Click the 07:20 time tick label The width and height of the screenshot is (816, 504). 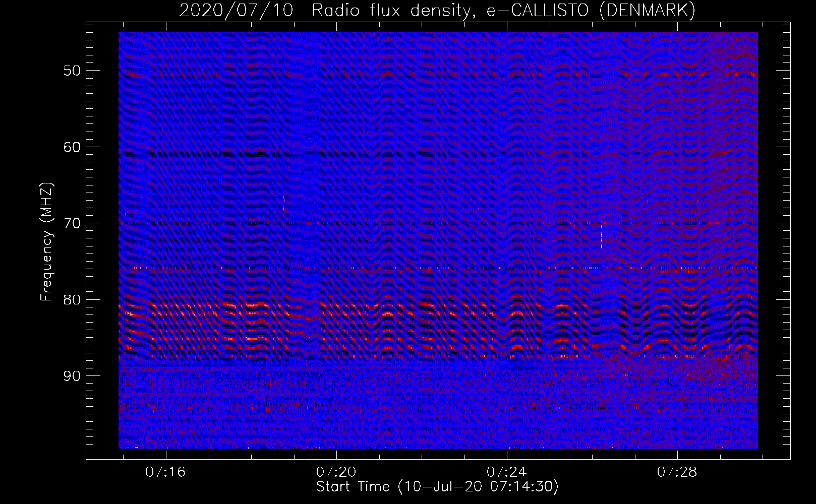pos(336,472)
